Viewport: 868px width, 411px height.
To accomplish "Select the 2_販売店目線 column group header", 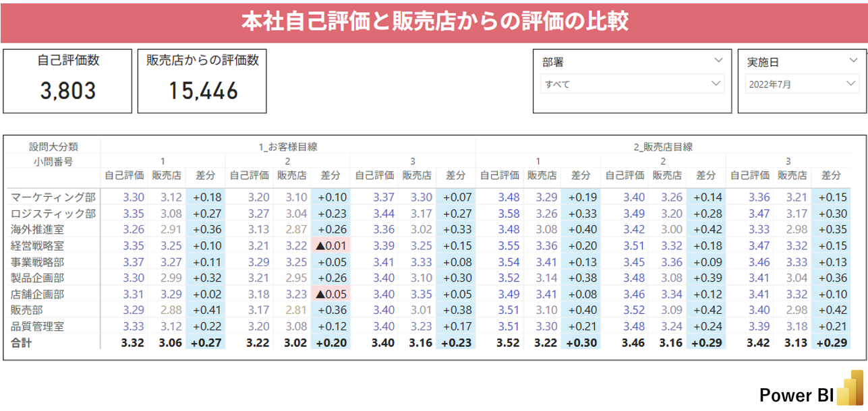I will pos(663,146).
